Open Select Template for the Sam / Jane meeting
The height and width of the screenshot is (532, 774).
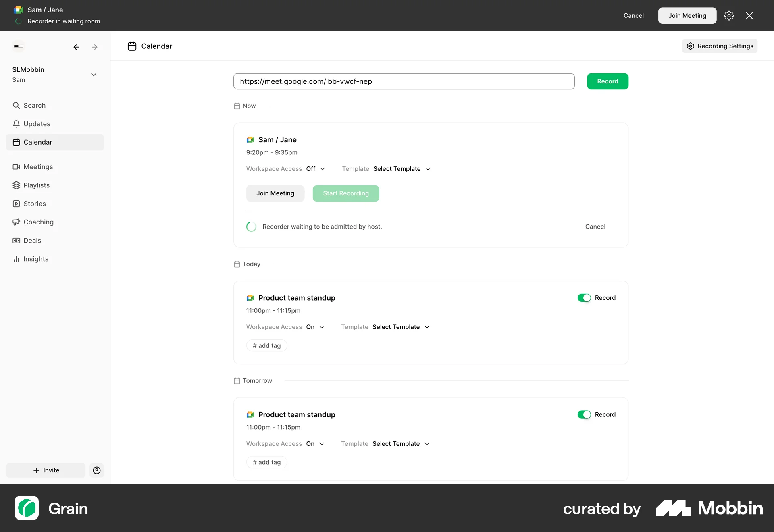pos(402,169)
